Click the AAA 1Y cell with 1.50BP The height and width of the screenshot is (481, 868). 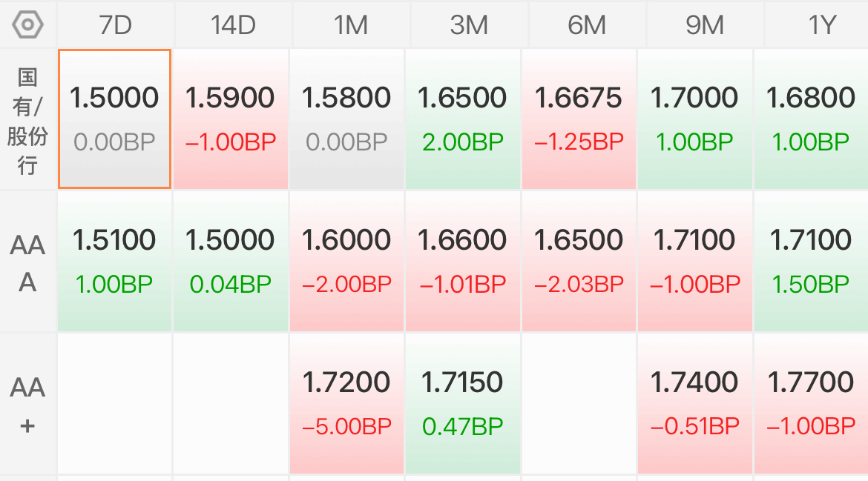[x=811, y=262]
